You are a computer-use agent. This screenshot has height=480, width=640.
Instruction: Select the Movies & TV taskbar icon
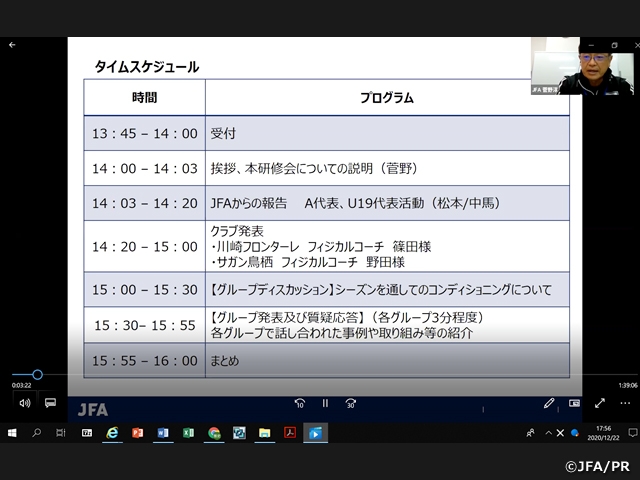point(316,433)
